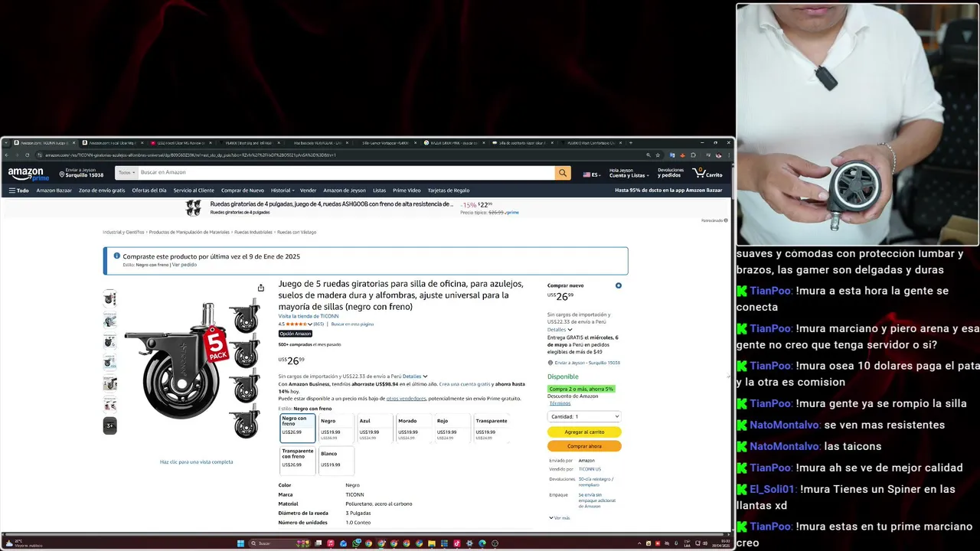Click inside the Buscar en Amazon field
The width and height of the screenshot is (980, 551).
[x=346, y=173]
